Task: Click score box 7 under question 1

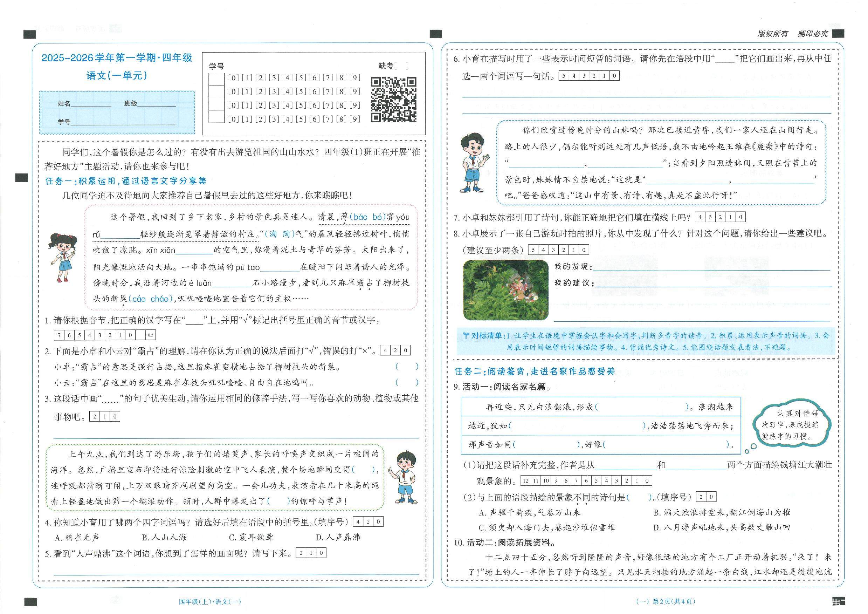Action: point(59,335)
